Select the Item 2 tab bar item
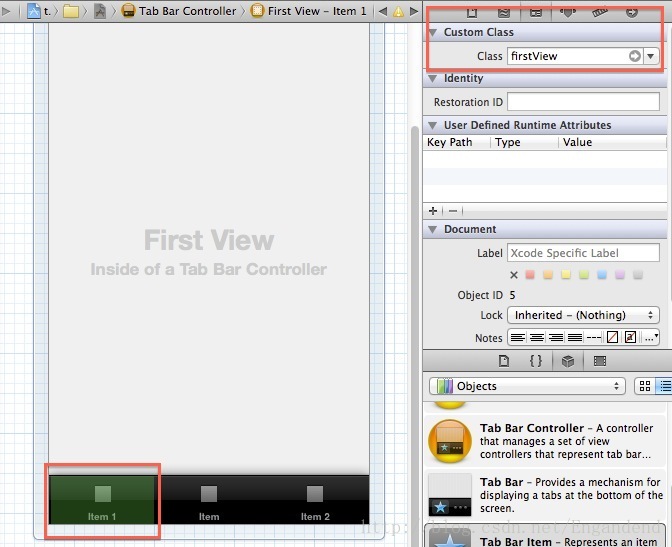Viewport: 672px width, 547px height. (315, 499)
